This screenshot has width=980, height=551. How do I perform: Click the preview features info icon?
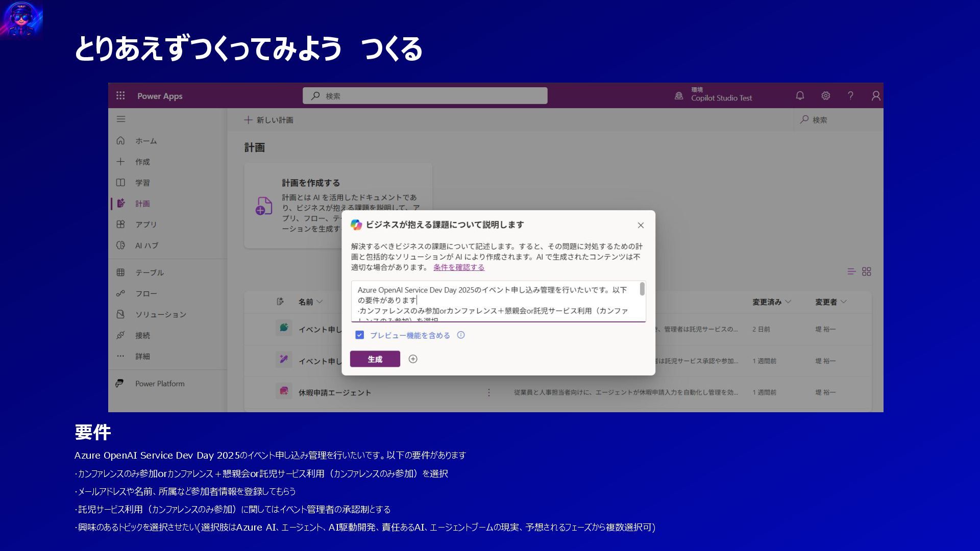click(x=461, y=335)
